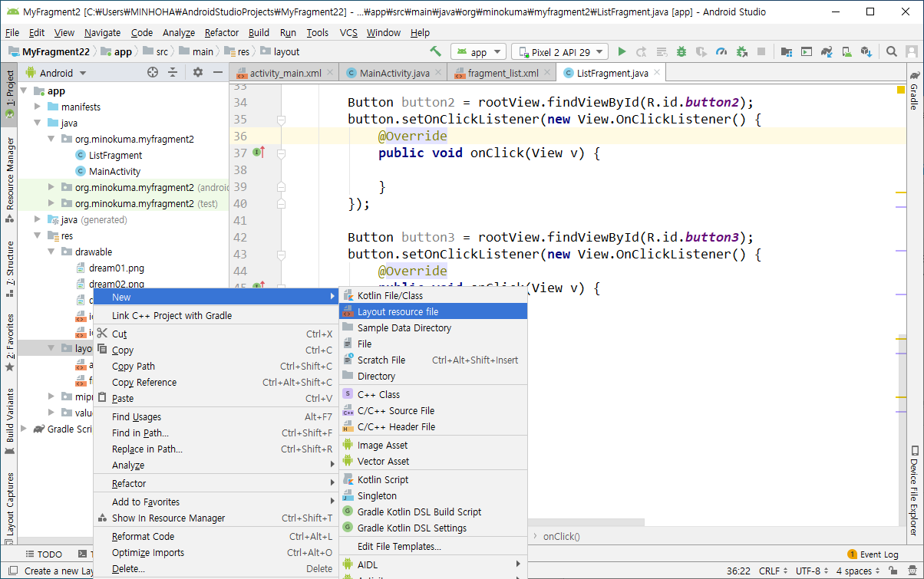The height and width of the screenshot is (579, 924).
Task: Click Sync Project with Gradle Files icon
Action: [827, 52]
